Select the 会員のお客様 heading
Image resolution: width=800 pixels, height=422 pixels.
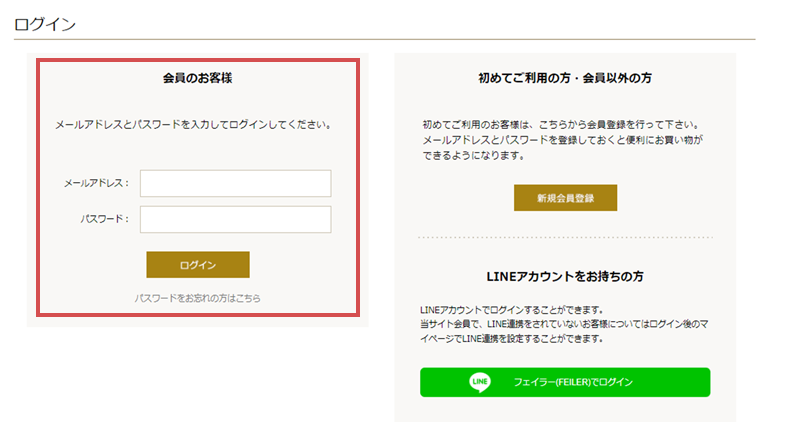[197, 78]
